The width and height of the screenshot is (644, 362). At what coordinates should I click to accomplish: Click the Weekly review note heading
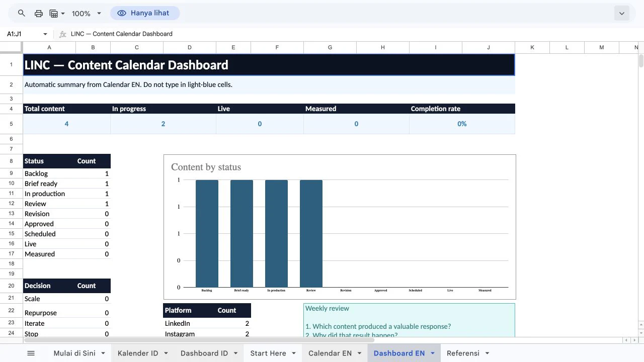point(327,308)
